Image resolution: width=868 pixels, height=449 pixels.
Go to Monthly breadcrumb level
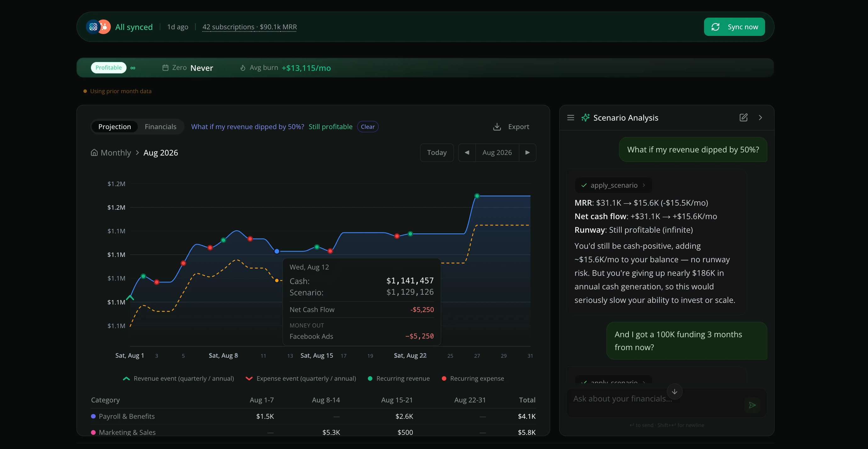click(x=116, y=153)
